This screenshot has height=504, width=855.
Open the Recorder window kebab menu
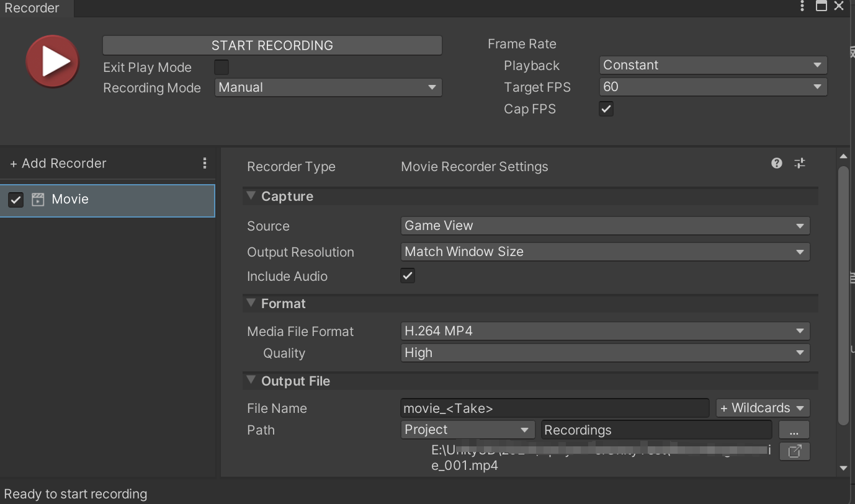pos(802,7)
